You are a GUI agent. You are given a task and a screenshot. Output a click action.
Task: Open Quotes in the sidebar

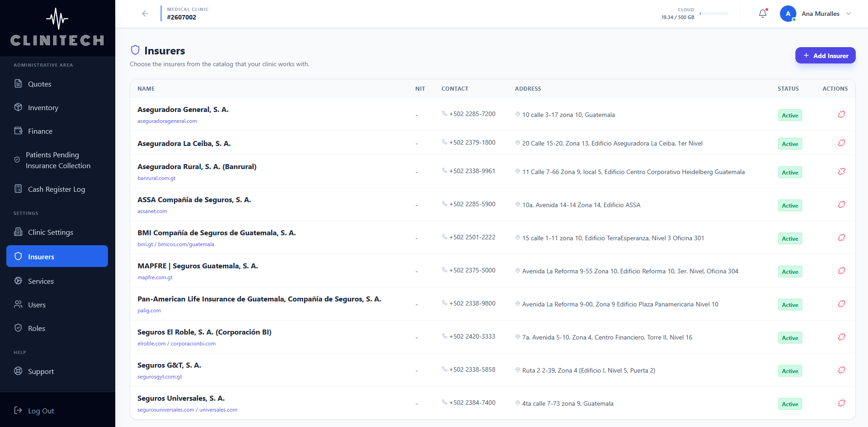point(57,84)
